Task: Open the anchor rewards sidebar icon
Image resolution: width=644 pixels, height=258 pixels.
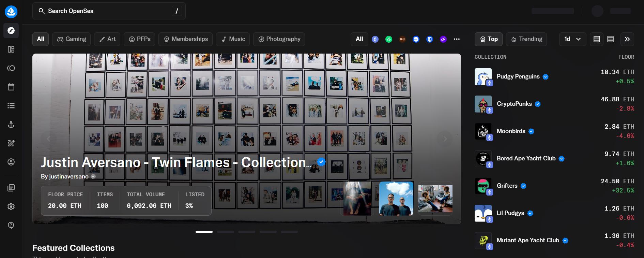Action: (x=11, y=125)
